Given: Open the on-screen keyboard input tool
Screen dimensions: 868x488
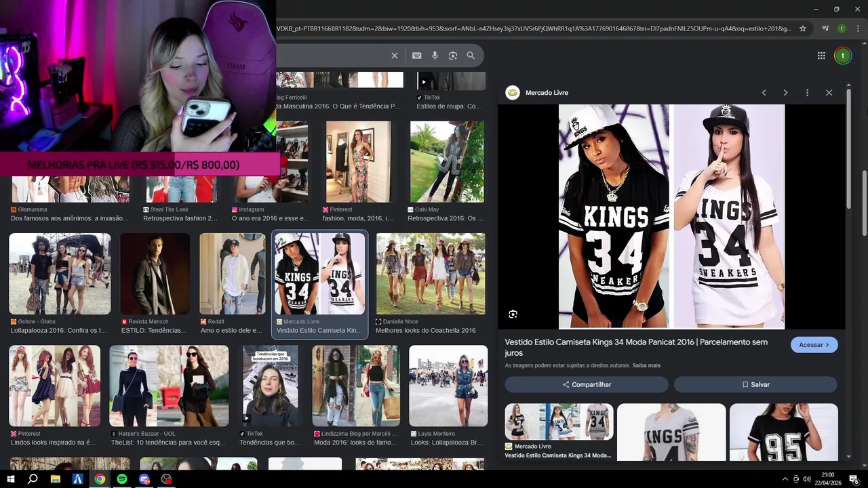Looking at the screenshot, I should click(416, 56).
